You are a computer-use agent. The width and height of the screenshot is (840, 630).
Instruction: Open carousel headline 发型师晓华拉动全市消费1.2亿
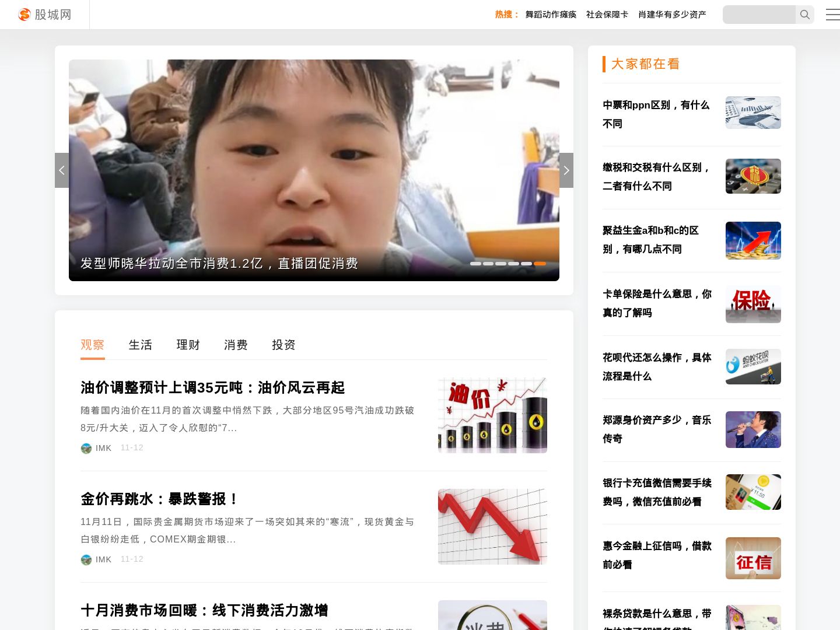coord(219,263)
